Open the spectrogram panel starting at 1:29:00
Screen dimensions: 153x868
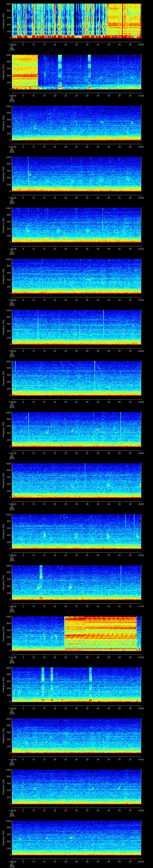(x=77, y=21)
